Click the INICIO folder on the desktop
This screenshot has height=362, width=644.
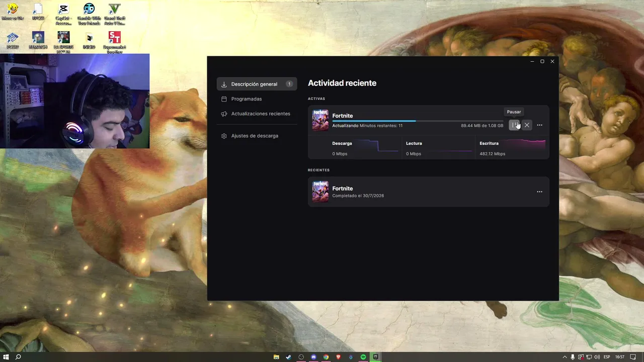[x=89, y=40]
